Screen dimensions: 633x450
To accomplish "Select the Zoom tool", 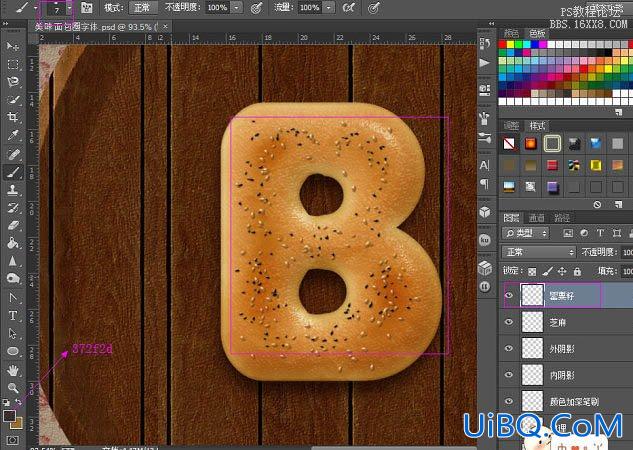I will pos(13,388).
